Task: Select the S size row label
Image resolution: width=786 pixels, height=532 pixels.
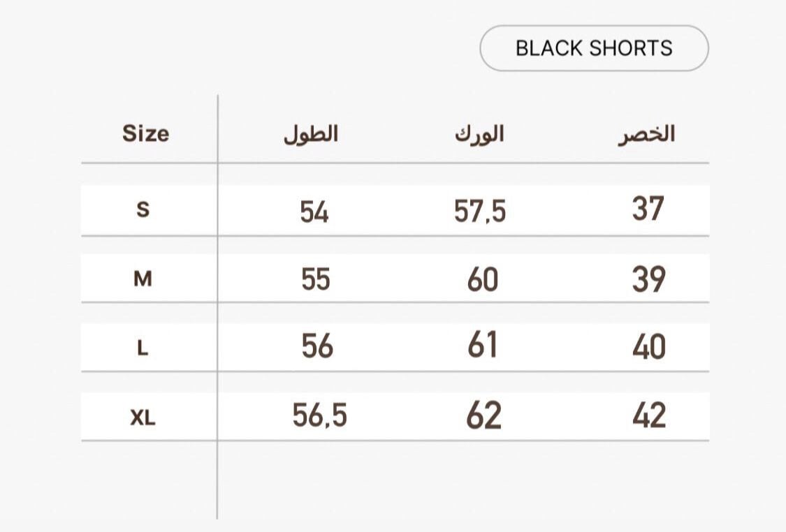Action: (x=143, y=209)
